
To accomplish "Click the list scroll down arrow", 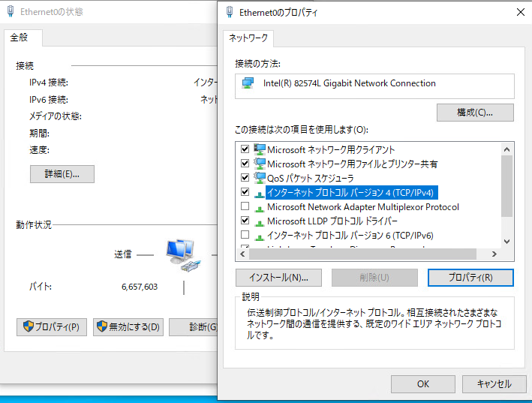I will click(507, 242).
